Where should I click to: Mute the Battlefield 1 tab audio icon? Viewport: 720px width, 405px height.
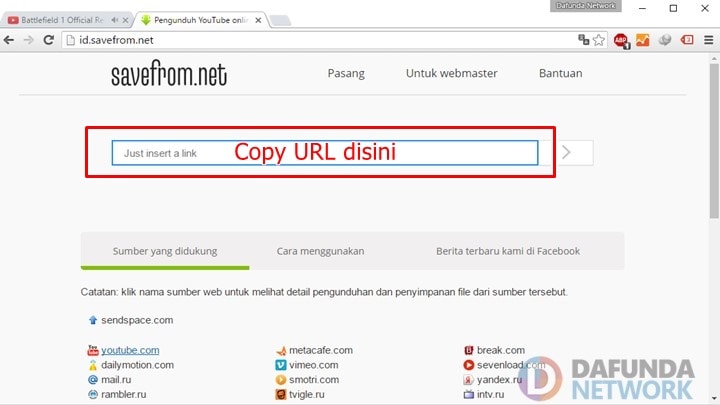[114, 20]
